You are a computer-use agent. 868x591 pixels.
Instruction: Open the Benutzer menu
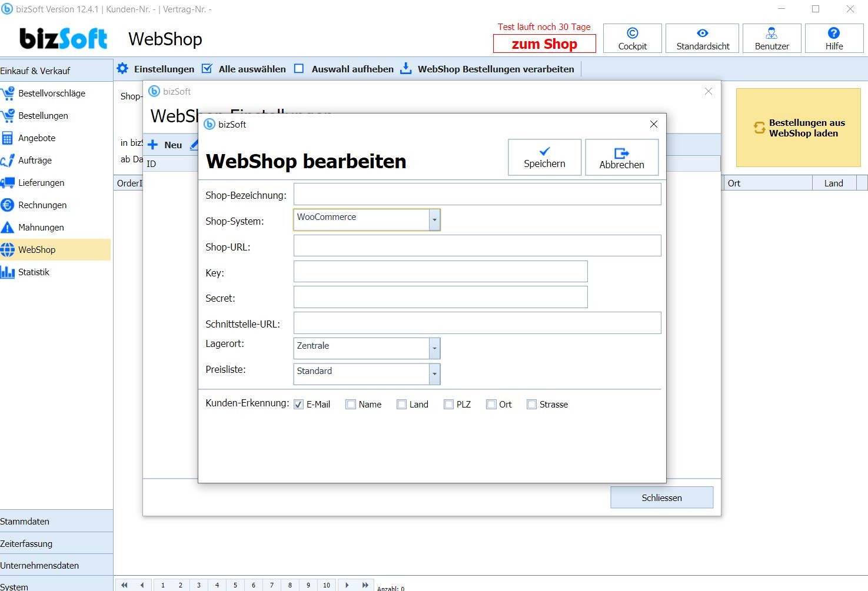pos(772,39)
